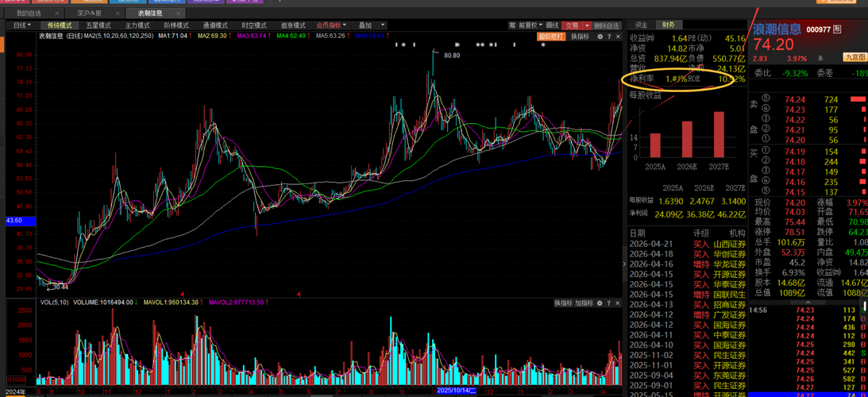Image resolution: width=868 pixels, height=397 pixels.
Task: Click the 买① 74.19 order book row
Action: click(808, 151)
